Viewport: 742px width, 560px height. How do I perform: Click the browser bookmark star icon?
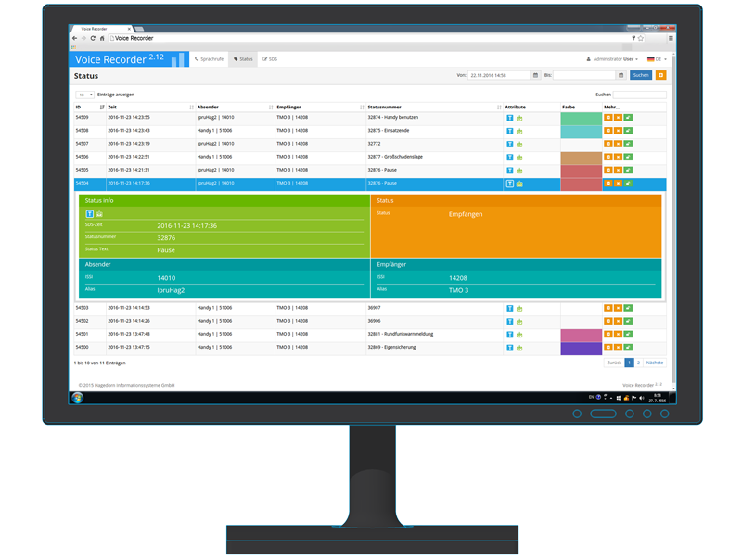[640, 38]
